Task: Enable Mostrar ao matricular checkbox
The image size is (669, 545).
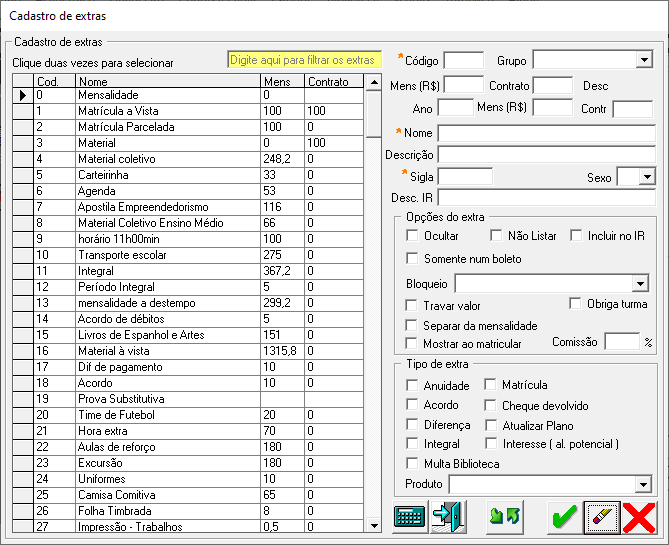Action: (411, 344)
